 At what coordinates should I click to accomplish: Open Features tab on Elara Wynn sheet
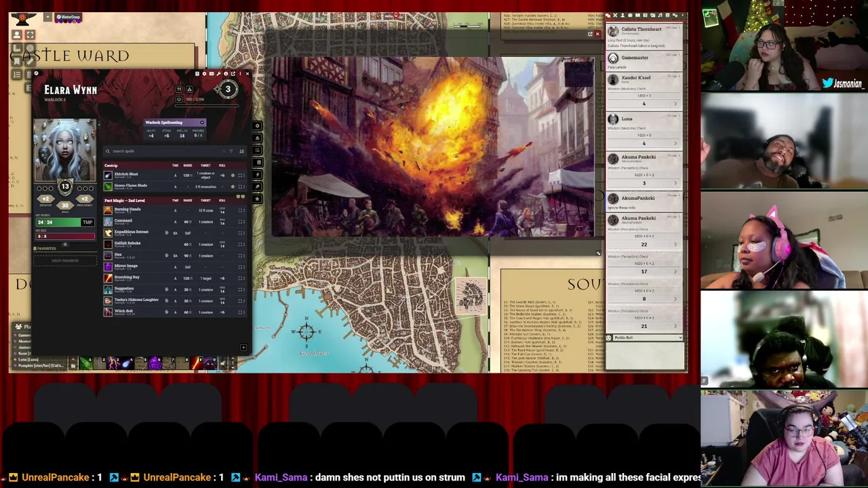click(x=257, y=150)
